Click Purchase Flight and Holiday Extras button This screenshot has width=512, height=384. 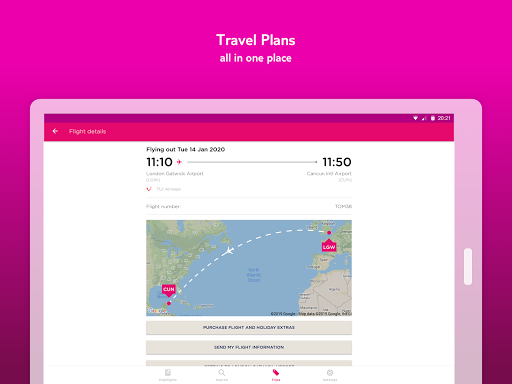(x=249, y=328)
